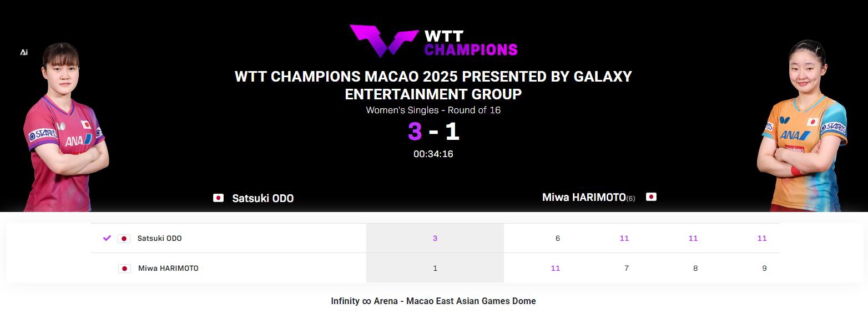
Task: Click Miwa HARIMOTO name in header
Action: coord(583,197)
